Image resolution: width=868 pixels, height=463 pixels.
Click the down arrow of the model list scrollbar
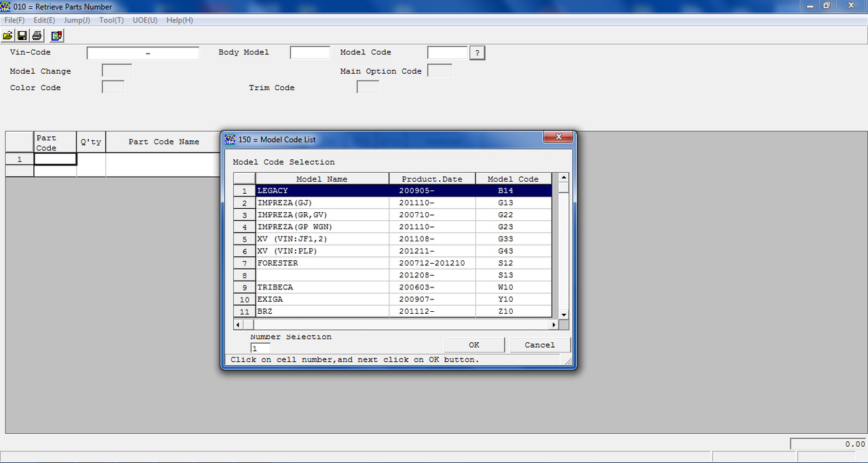click(x=563, y=315)
